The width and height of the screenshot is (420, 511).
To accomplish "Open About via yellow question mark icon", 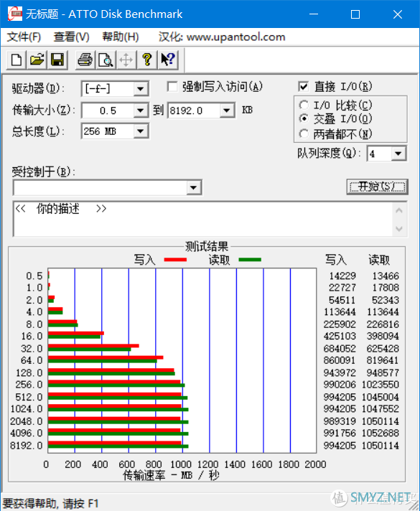I will 147,60.
